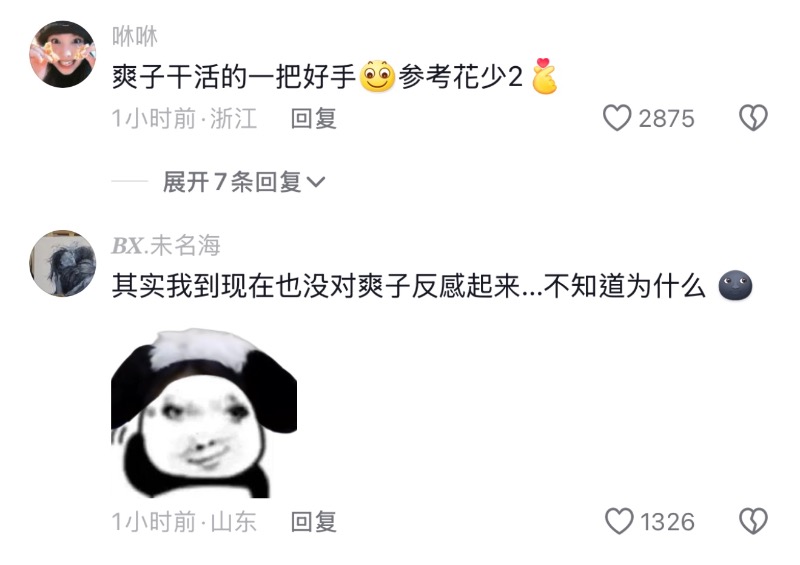This screenshot has height=565, width=800.
Task: Reply to BX.未名海's comment
Action: coord(313,522)
